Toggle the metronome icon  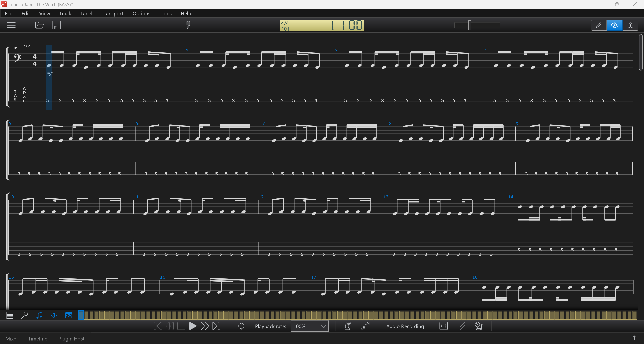pos(347,326)
